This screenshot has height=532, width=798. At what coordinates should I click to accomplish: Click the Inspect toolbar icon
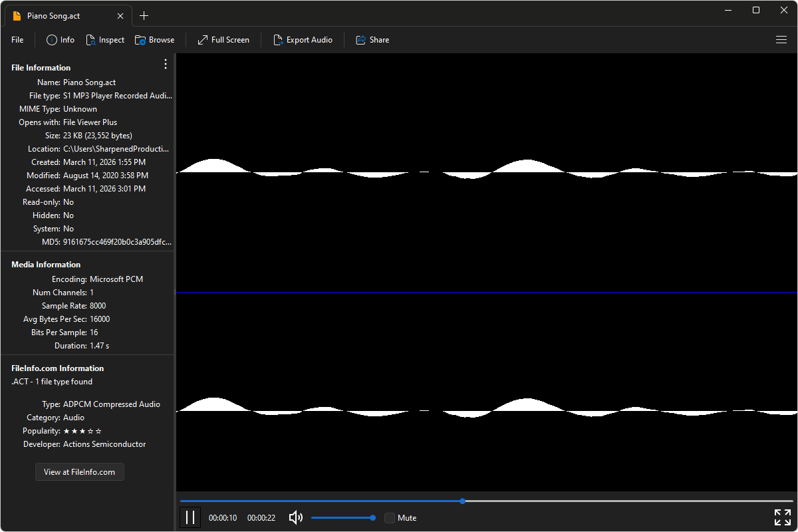pyautogui.click(x=105, y=40)
